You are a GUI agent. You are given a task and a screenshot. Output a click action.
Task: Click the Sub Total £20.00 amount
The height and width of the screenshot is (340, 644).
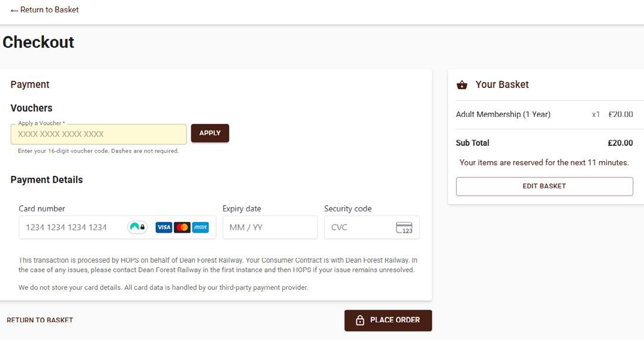[x=620, y=143]
